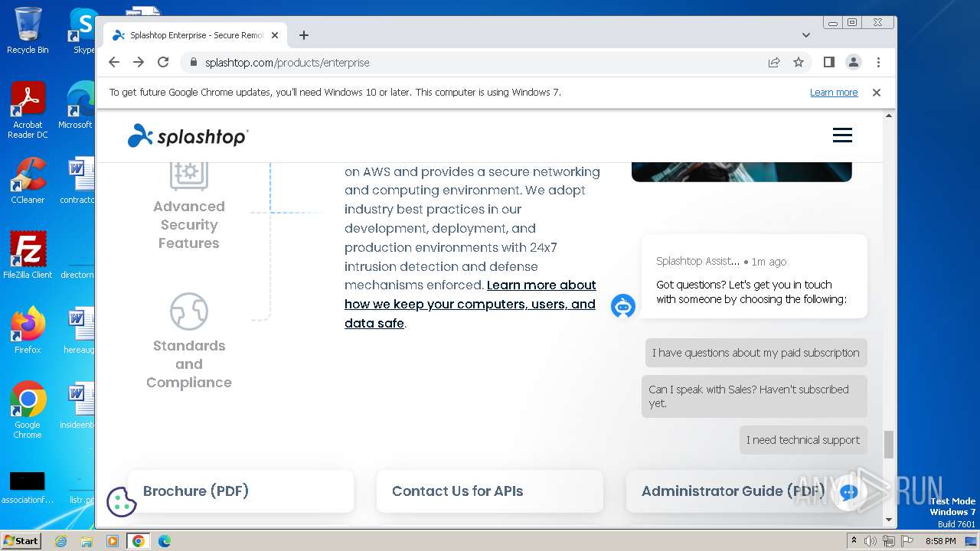The height and width of the screenshot is (551, 980).
Task: Click scrollbar up arrow
Action: point(889,116)
